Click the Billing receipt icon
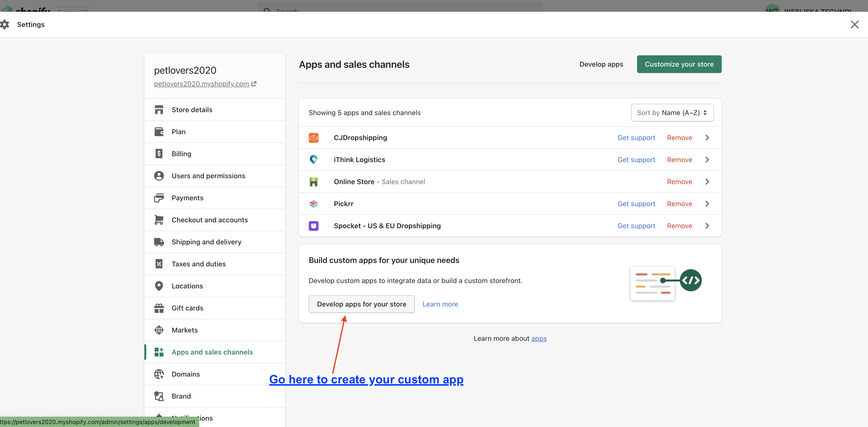Viewport: 868px width, 427px height. click(159, 154)
